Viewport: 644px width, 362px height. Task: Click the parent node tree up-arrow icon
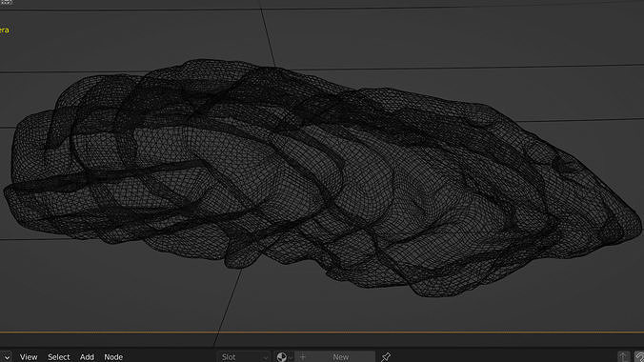coord(623,356)
